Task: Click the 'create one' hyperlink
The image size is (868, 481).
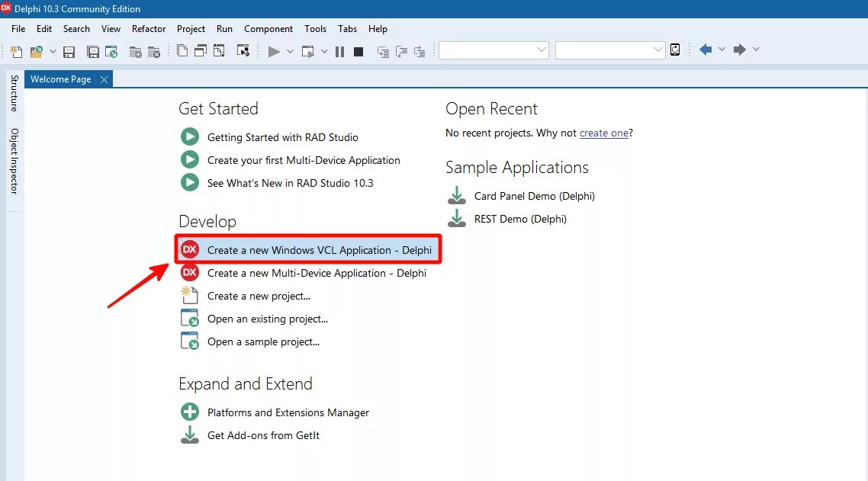Action: tap(604, 133)
